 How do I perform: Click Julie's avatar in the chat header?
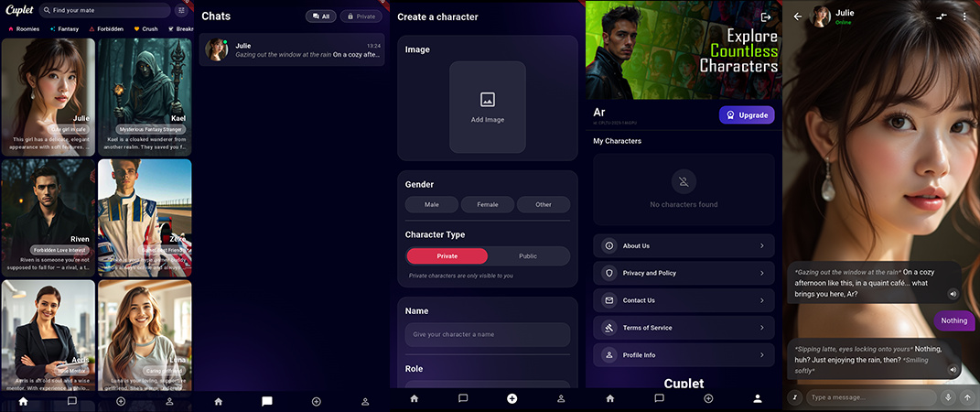(820, 16)
